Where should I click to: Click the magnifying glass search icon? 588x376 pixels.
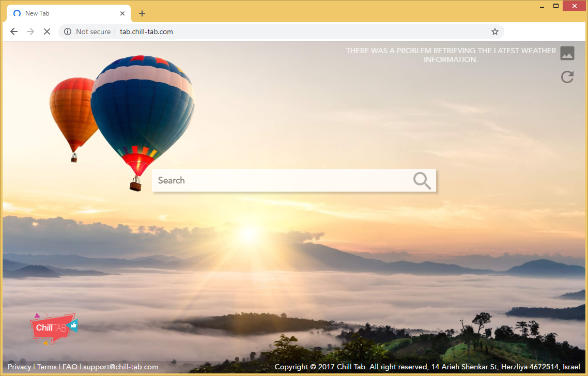[422, 181]
